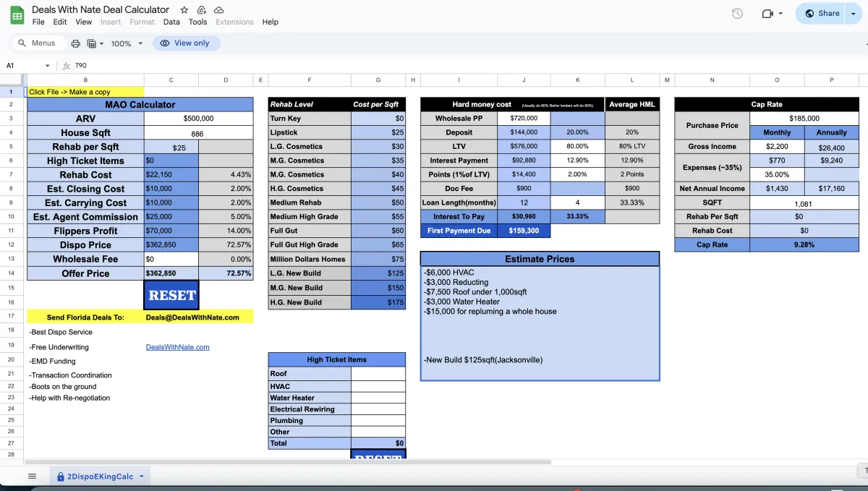This screenshot has height=491, width=868.
Task: Open the Data menu
Action: [171, 22]
